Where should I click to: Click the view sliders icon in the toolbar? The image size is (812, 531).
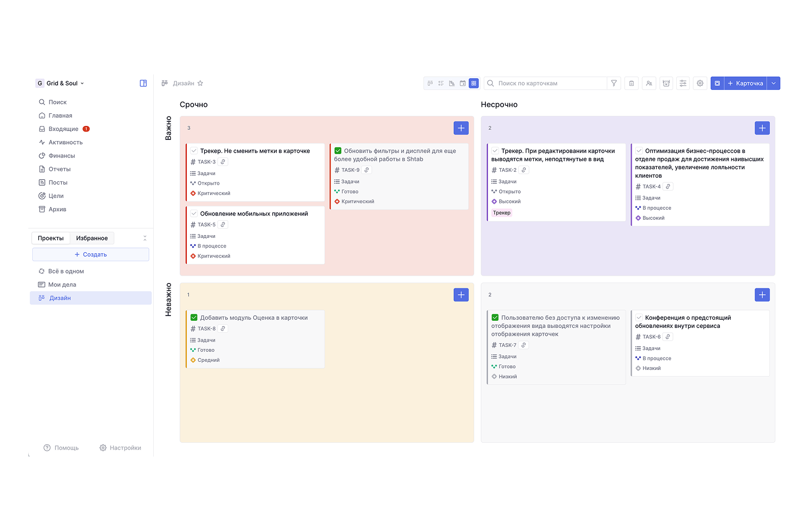pos(683,84)
